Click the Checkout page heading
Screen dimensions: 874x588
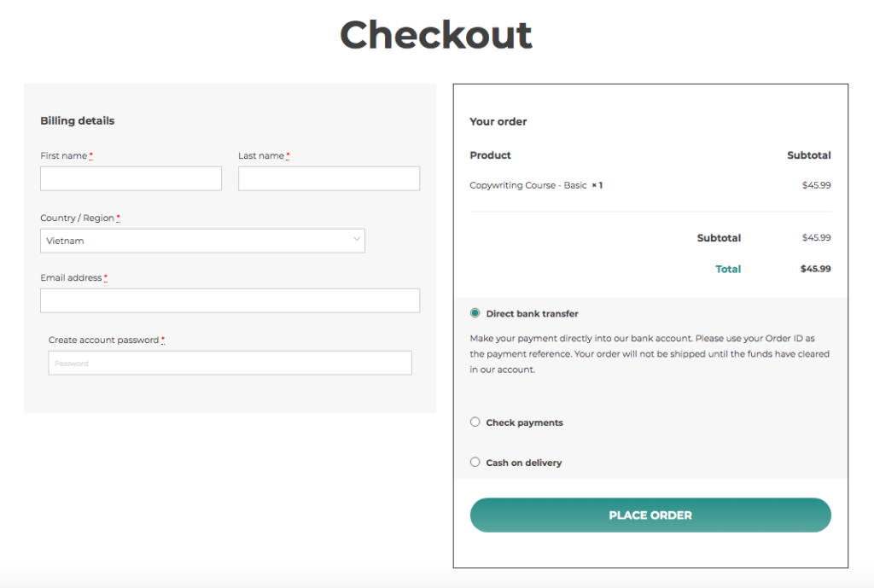(436, 35)
